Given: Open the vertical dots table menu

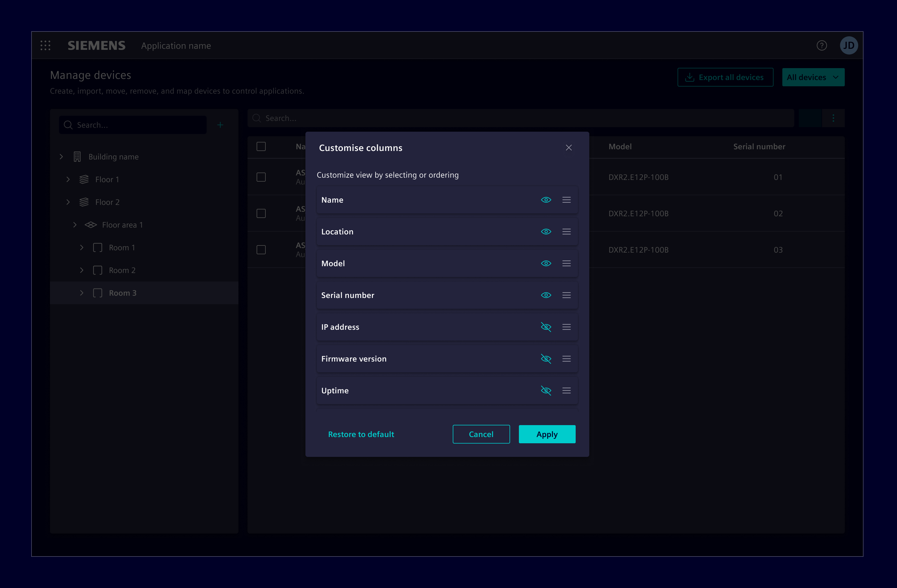Looking at the screenshot, I should pyautogui.click(x=833, y=118).
